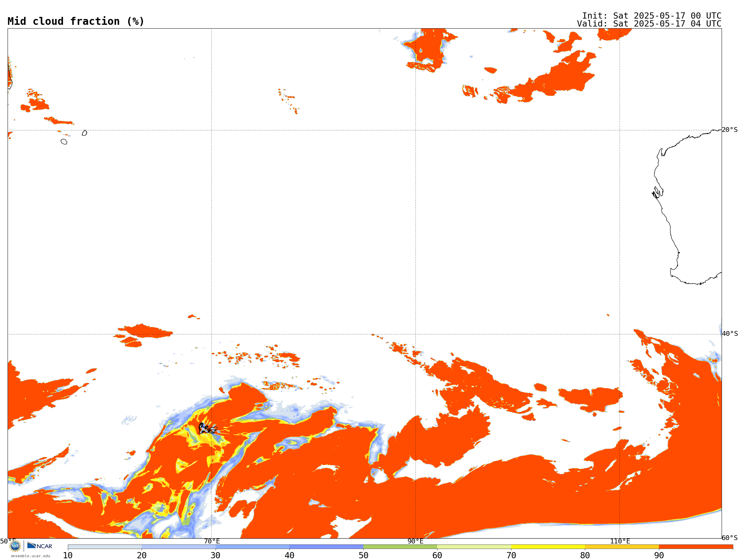
Task: Click the 20°S latitude label
Action: [x=730, y=130]
